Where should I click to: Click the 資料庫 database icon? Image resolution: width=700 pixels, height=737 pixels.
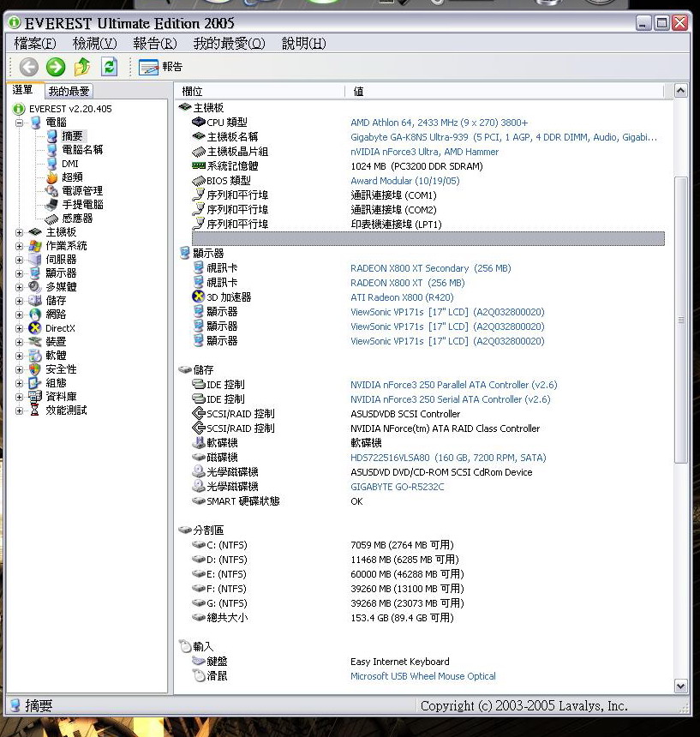coord(35,396)
